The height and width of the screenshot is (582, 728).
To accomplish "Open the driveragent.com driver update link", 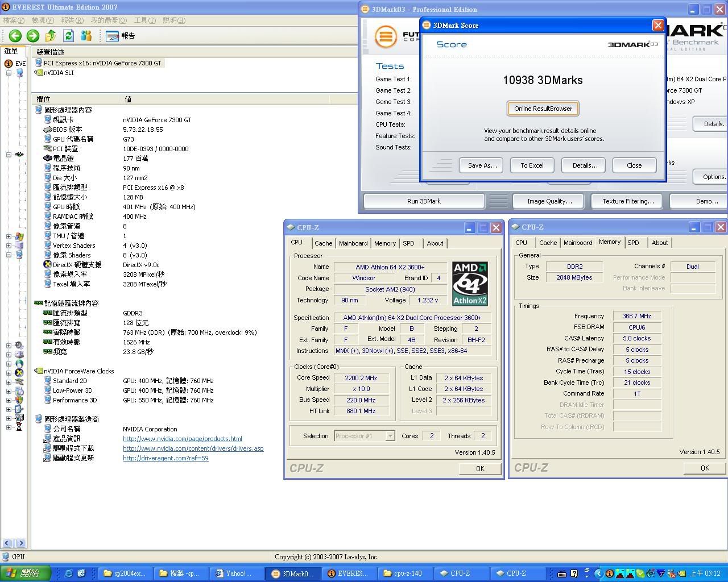I will [166, 458].
